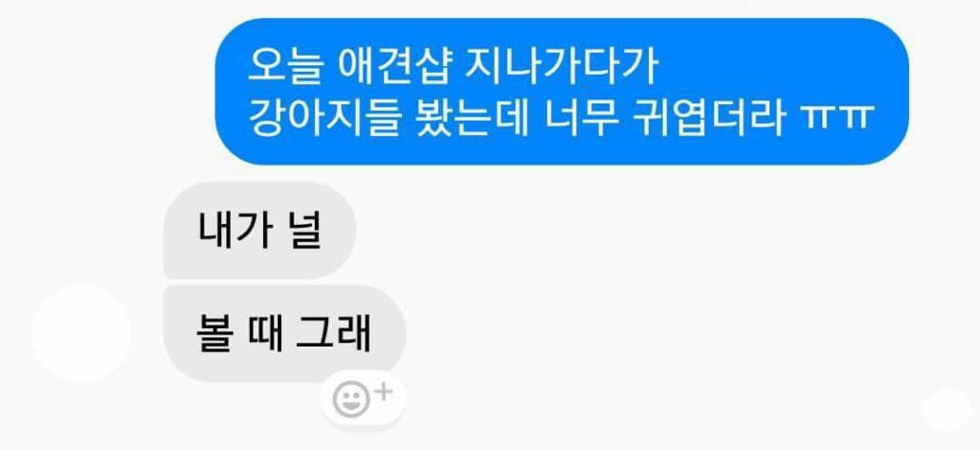Click the line starting with 강아지들 봤는데
Image resolution: width=980 pixels, height=450 pixels.
click(x=559, y=118)
